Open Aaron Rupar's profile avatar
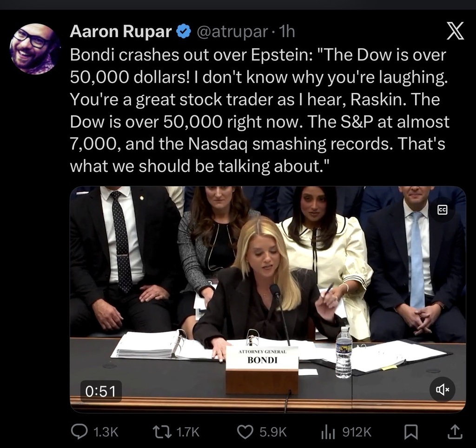The height and width of the screenshot is (448, 476). [35, 48]
